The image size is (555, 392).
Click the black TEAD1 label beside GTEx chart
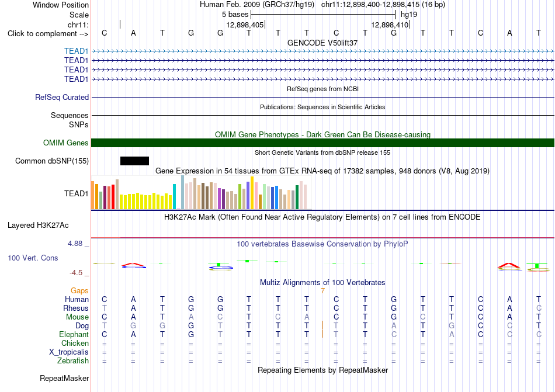(76, 193)
